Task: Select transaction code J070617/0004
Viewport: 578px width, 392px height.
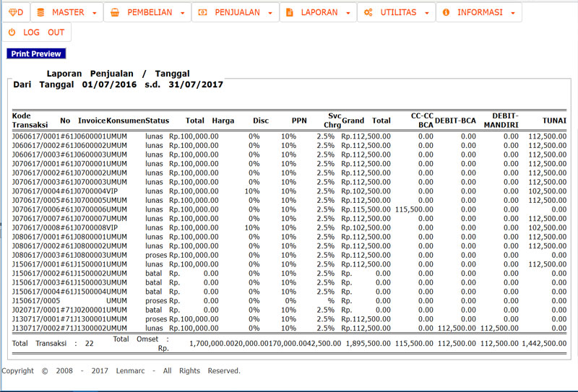Action: pyautogui.click(x=35, y=191)
